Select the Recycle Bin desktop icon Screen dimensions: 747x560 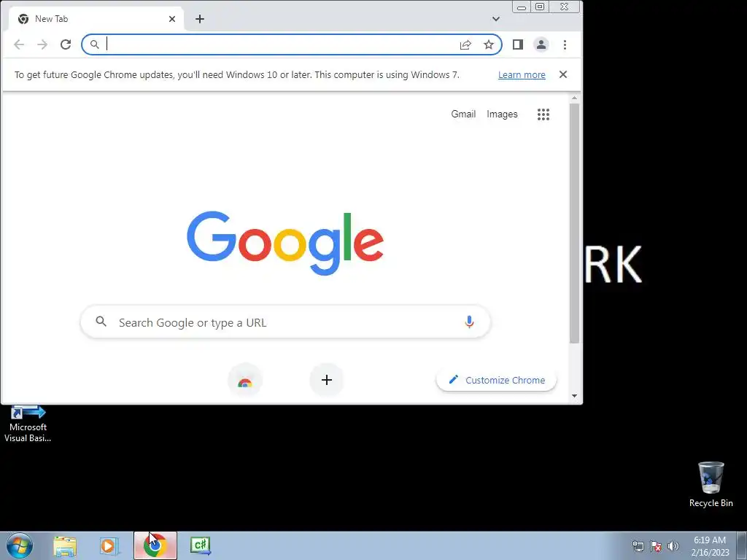coord(711,484)
